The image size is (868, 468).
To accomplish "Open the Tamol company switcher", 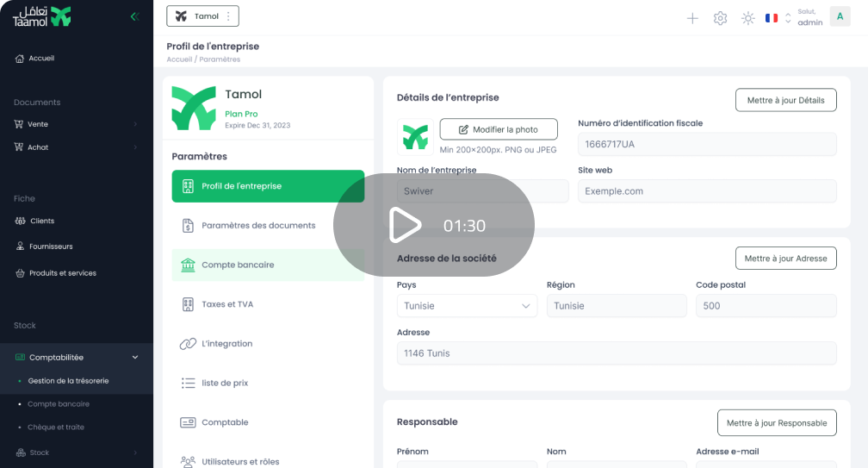I will pyautogui.click(x=202, y=16).
